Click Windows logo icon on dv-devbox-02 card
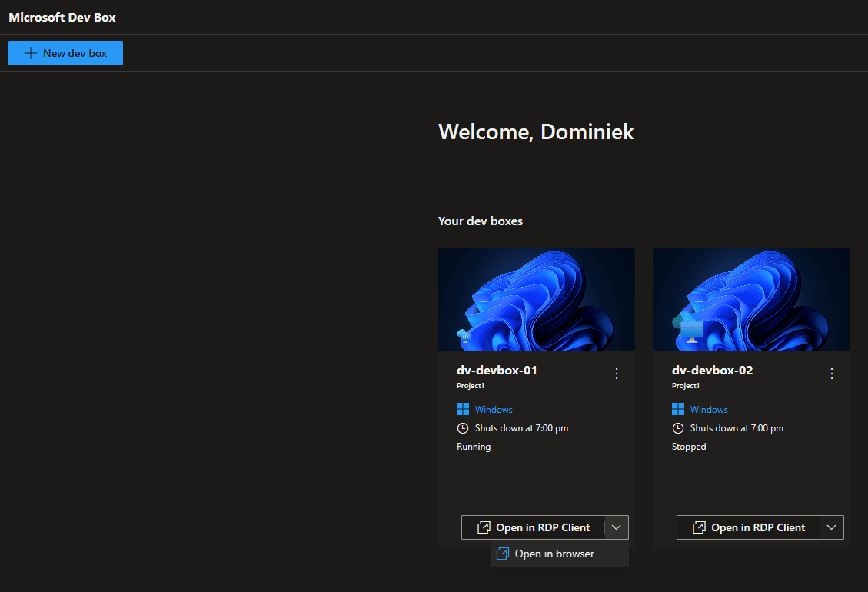 [x=678, y=410]
